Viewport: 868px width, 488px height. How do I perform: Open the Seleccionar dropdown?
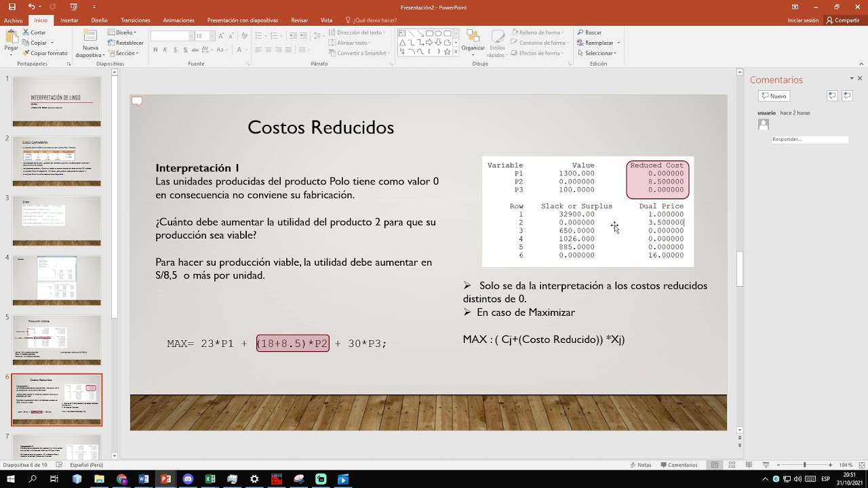coord(597,53)
